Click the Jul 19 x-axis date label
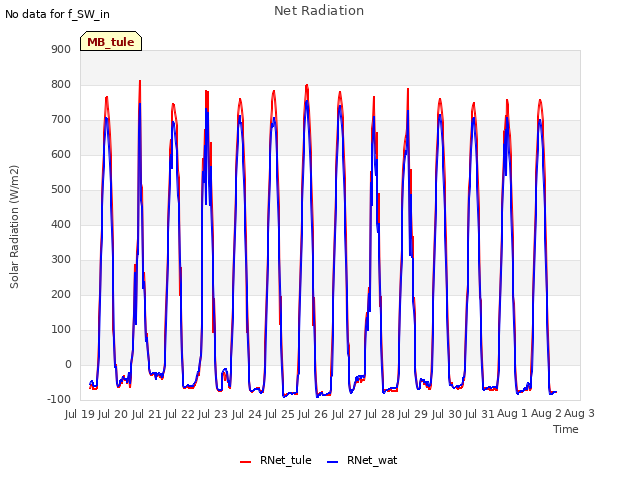Viewport: 640px width, 480px height. click(x=80, y=414)
